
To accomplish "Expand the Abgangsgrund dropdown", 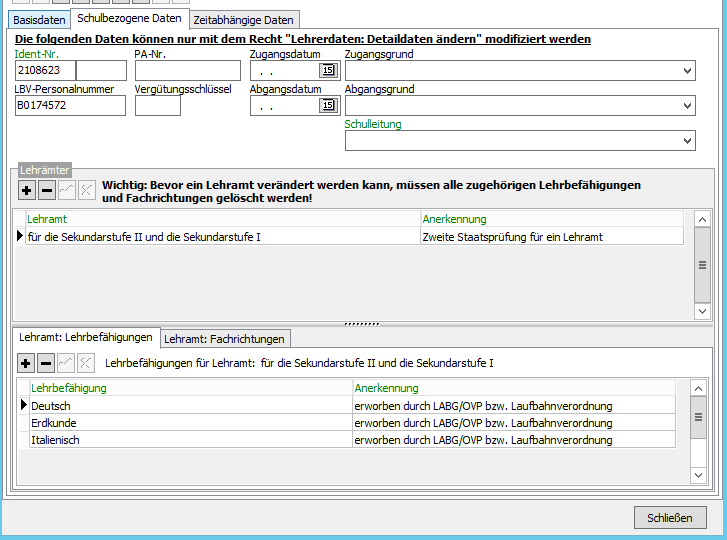I will pos(687,106).
